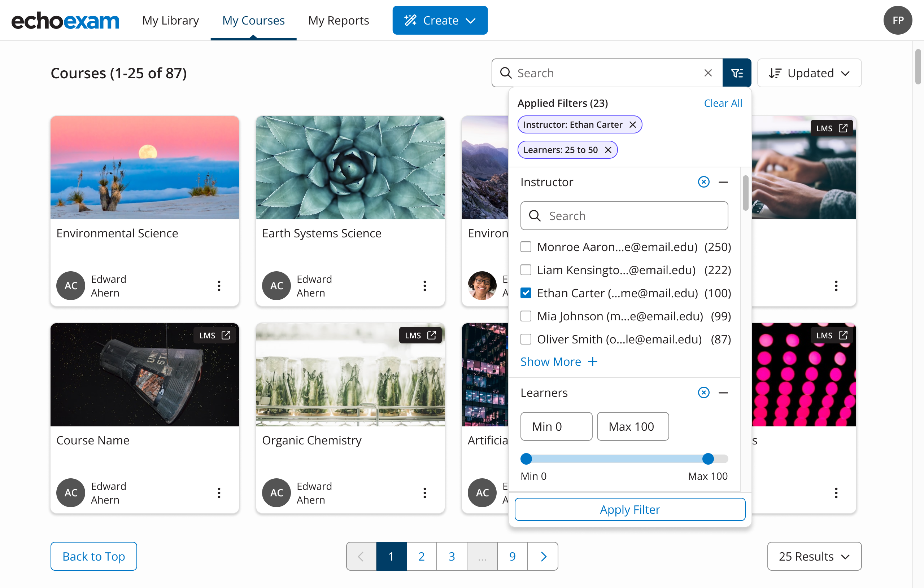The width and height of the screenshot is (924, 588).
Task: Go to page 3 in pagination
Action: pyautogui.click(x=451, y=556)
